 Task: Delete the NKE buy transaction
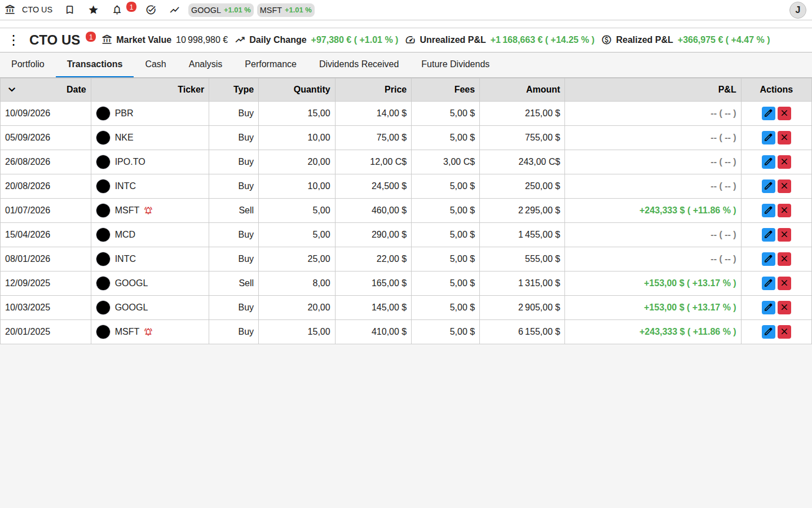[x=784, y=138]
